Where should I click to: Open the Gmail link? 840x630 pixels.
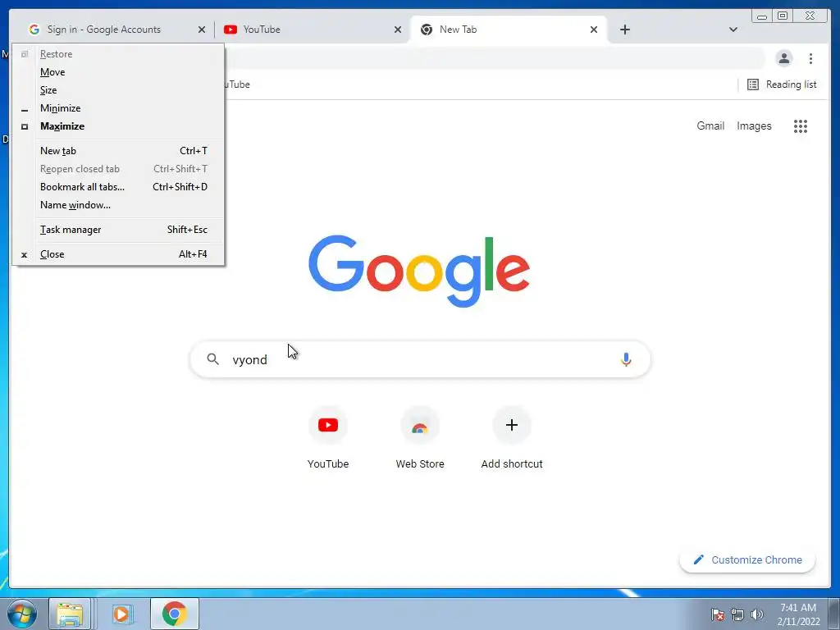[710, 126]
